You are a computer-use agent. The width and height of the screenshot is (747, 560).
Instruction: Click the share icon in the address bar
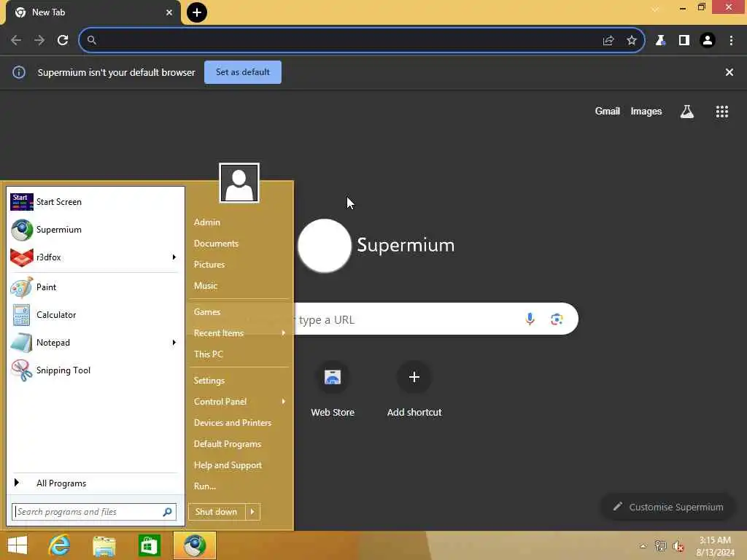click(608, 41)
